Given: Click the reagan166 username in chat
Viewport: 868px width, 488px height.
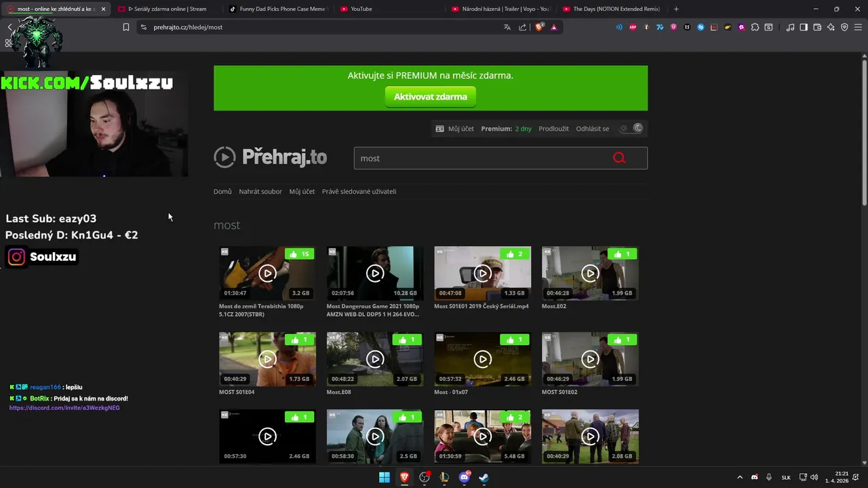Looking at the screenshot, I should (45, 387).
